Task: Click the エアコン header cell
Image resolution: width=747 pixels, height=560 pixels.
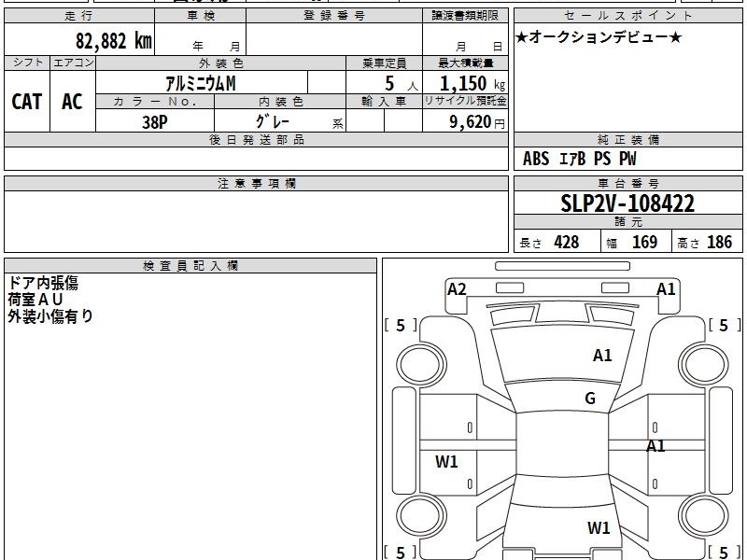Action: pyautogui.click(x=73, y=63)
